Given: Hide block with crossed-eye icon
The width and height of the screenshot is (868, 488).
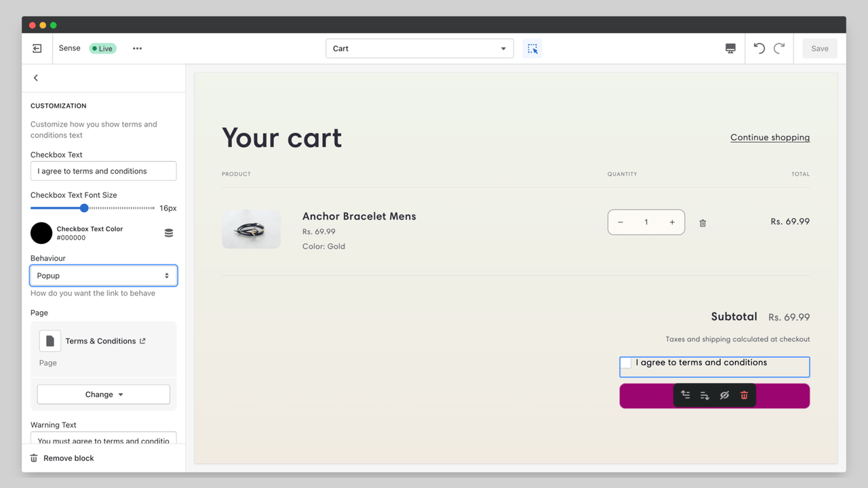Looking at the screenshot, I should point(724,395).
